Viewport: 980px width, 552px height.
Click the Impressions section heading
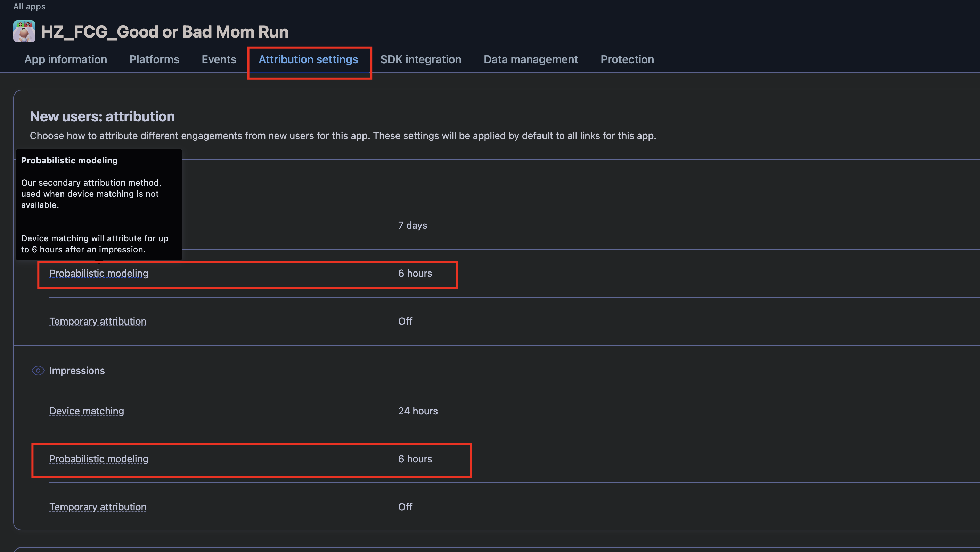click(x=77, y=371)
